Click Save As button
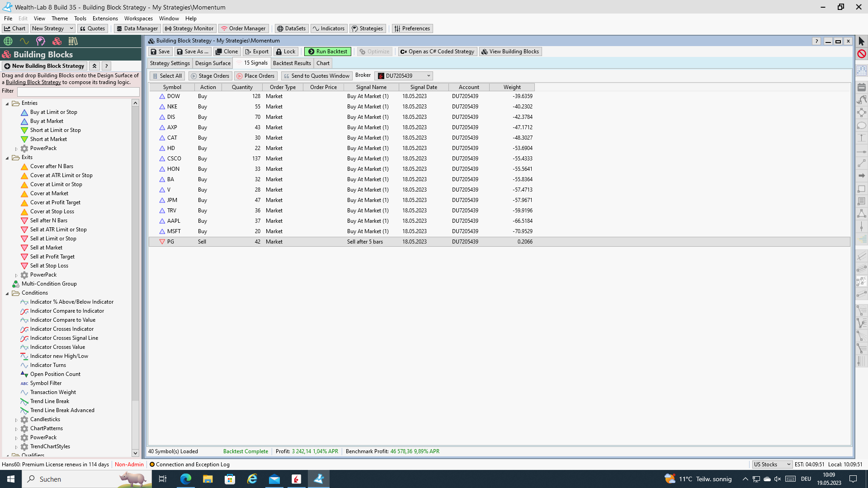868x488 pixels. [193, 52]
